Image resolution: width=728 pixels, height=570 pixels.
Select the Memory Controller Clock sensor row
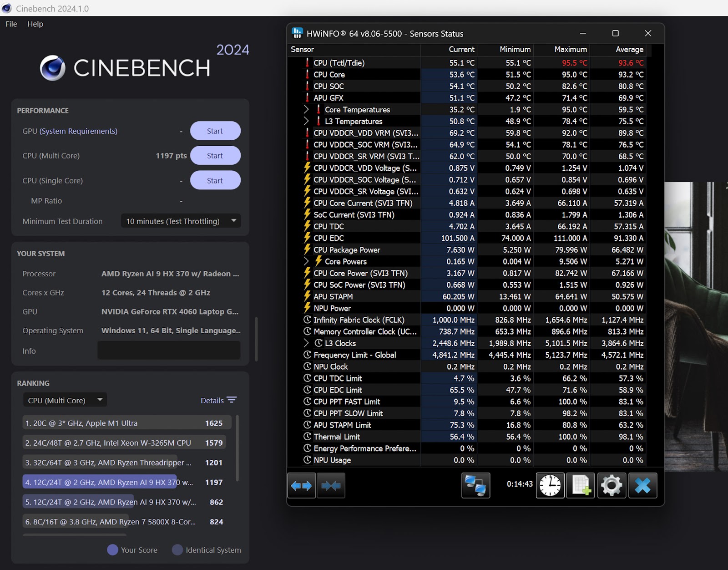click(466, 331)
